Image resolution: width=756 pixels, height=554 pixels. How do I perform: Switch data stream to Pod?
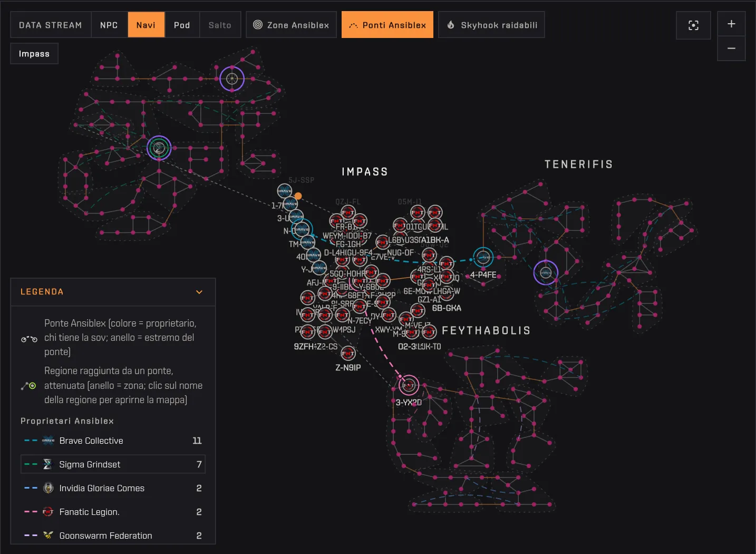point(182,25)
